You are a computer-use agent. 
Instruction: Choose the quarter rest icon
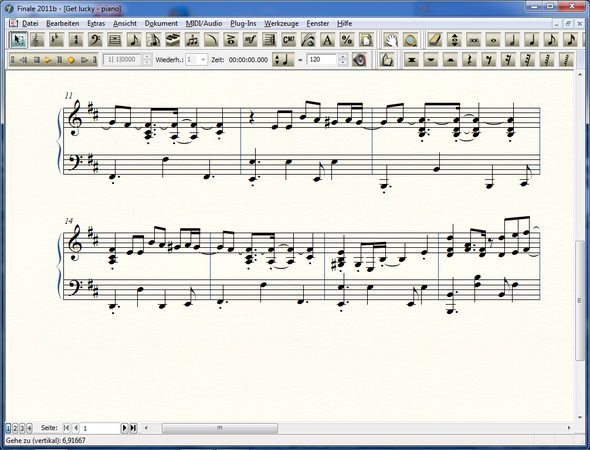tap(470, 59)
